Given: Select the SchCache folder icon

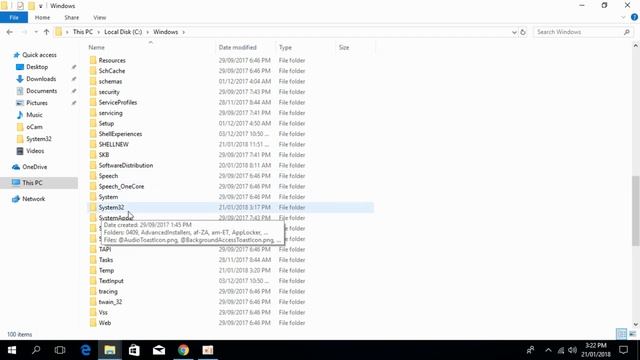Looking at the screenshot, I should [x=93, y=71].
